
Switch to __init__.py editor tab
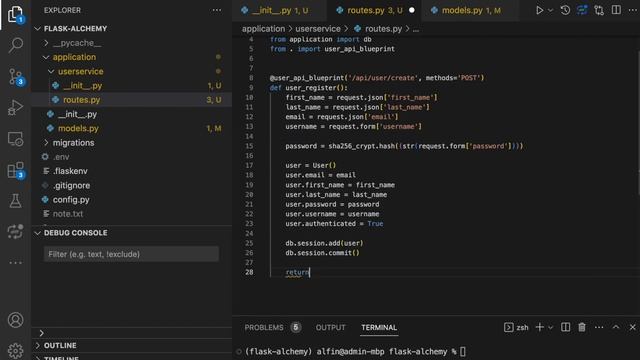[279, 10]
